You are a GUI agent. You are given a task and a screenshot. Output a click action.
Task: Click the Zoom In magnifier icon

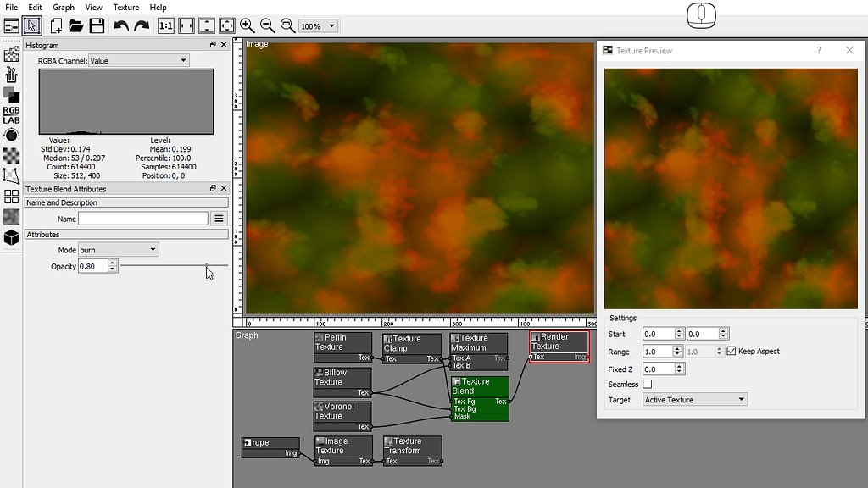[248, 25]
